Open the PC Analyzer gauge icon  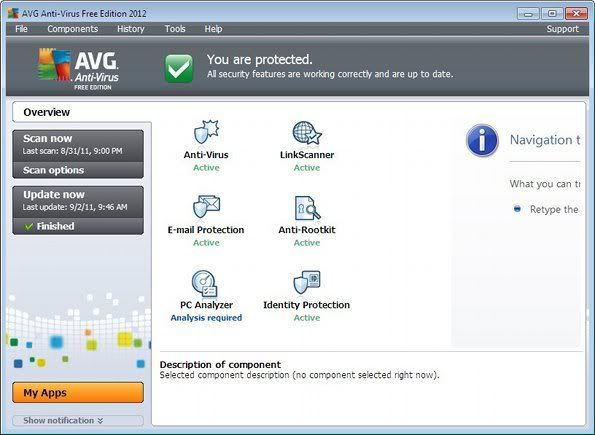[205, 283]
